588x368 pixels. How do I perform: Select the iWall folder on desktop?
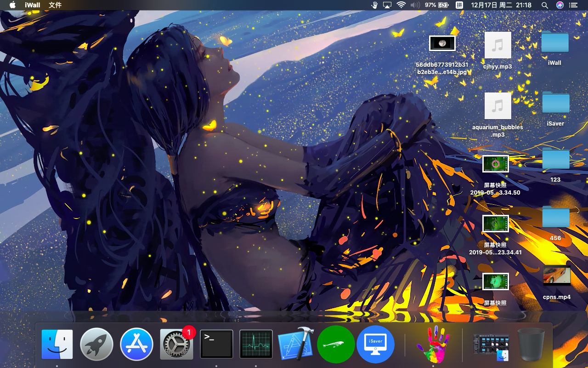click(555, 42)
